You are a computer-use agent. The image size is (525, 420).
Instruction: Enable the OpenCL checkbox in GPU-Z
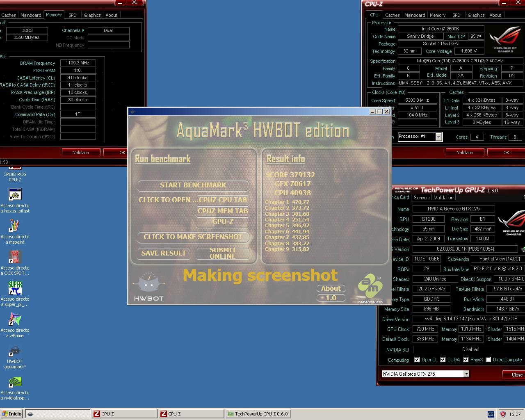click(x=417, y=360)
